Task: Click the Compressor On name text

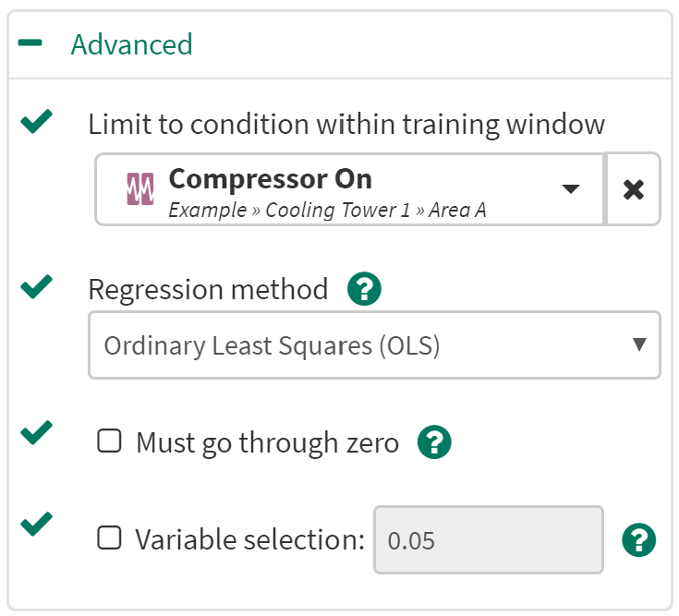Action: (270, 178)
